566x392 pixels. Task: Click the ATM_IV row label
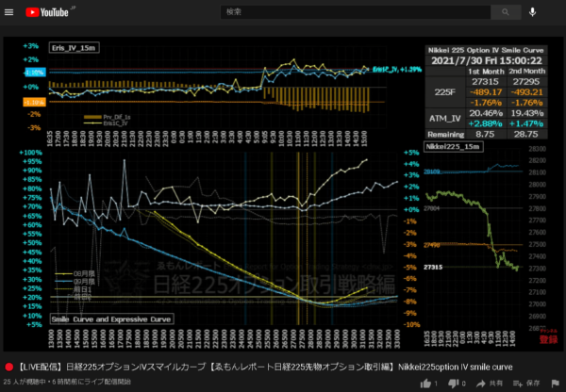[x=445, y=119]
